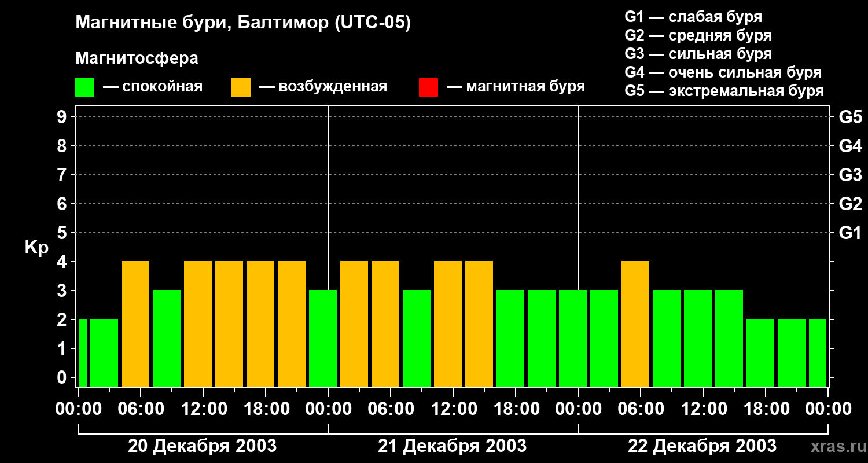868x463 pixels.
Task: Click the first orange bar on 20 December
Action: (135, 324)
